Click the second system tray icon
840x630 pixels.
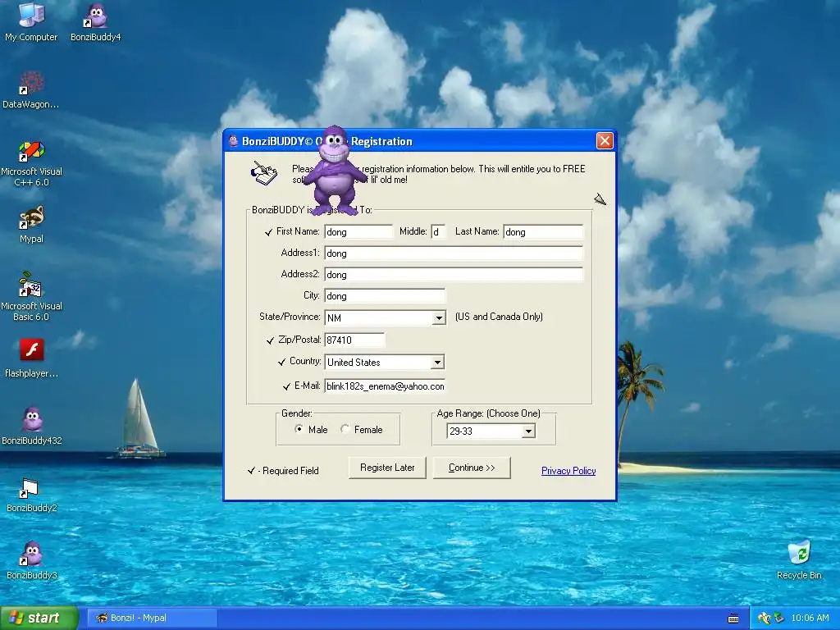point(778,619)
